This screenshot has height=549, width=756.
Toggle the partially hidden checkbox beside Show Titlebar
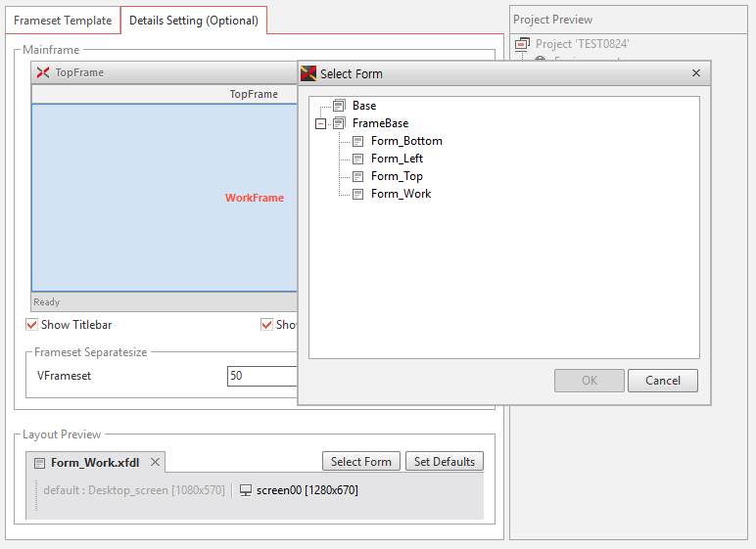pyautogui.click(x=266, y=325)
